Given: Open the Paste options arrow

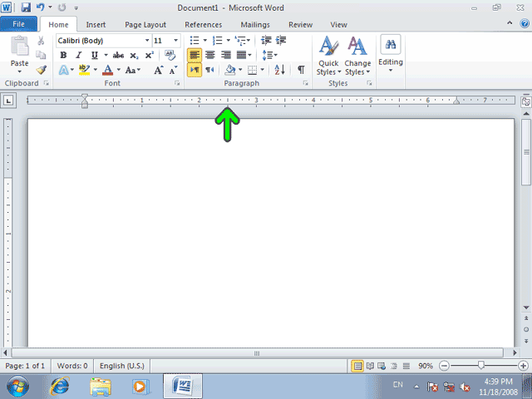Looking at the screenshot, I should pos(19,71).
